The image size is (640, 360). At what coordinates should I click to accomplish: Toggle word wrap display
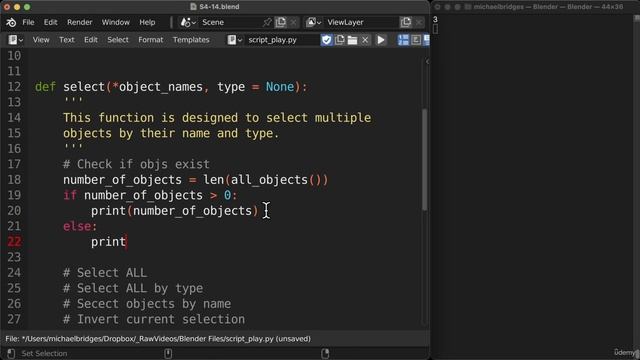coord(416,40)
